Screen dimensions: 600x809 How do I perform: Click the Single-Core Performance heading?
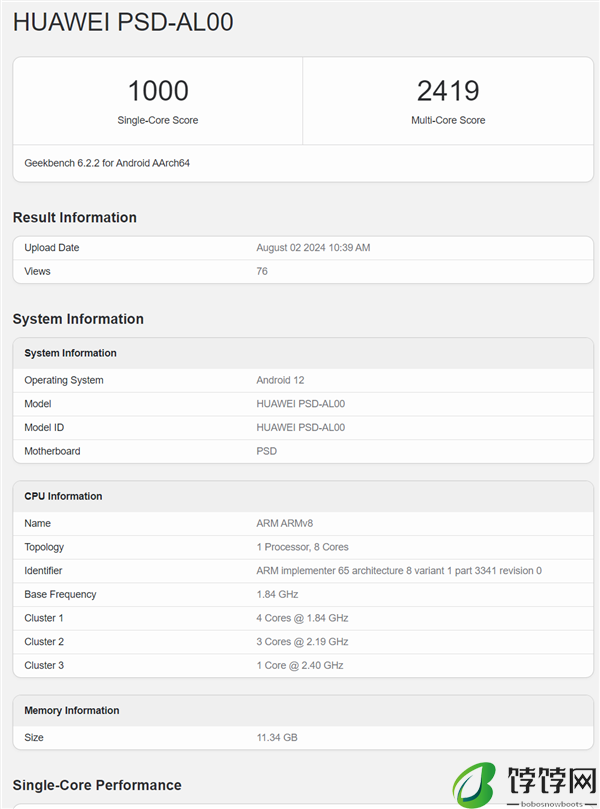pos(97,785)
